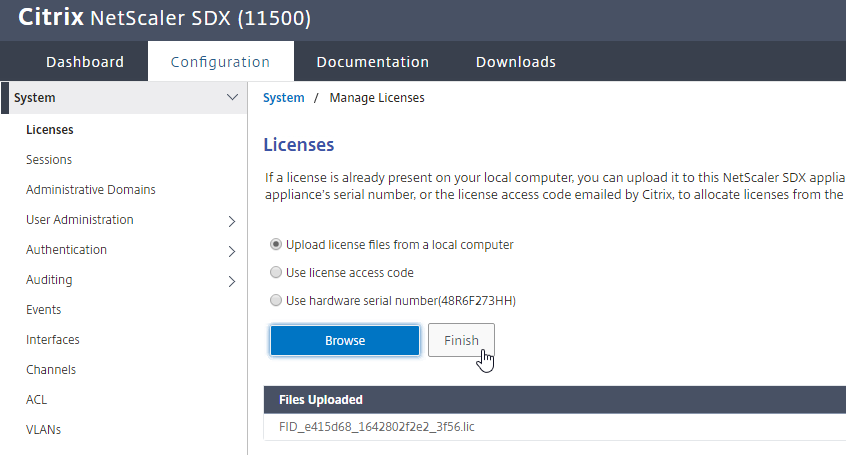The image size is (846, 455).
Task: Expand the Auditing submenu arrow
Action: [232, 282]
